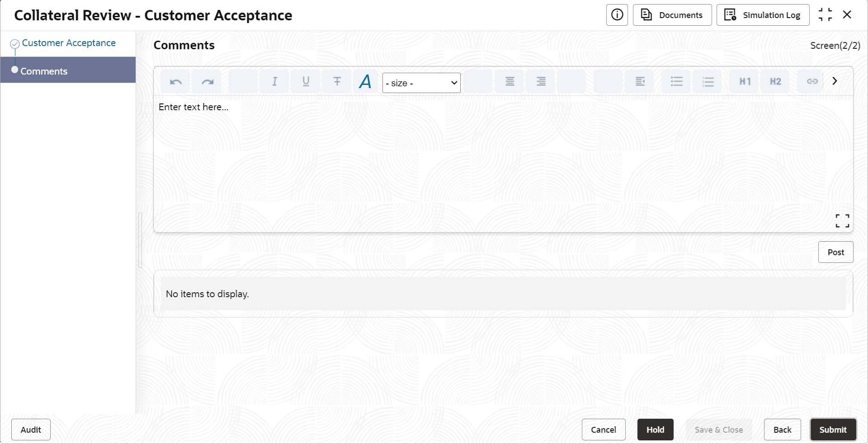Post the comment
This screenshot has width=868, height=444.
[835, 252]
